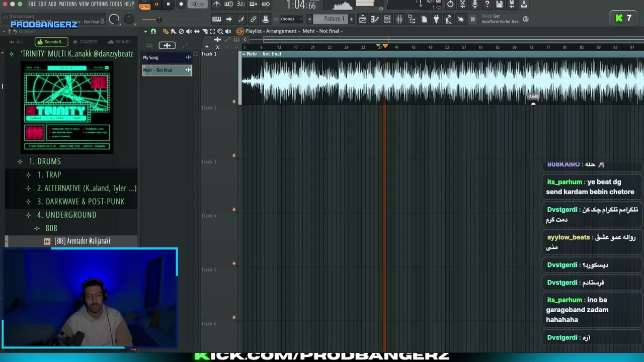
Task: Select the [808] Aventador sample
Action: (82, 241)
